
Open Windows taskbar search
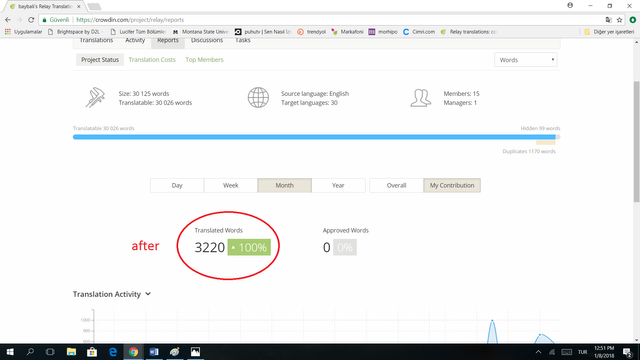tap(30, 352)
